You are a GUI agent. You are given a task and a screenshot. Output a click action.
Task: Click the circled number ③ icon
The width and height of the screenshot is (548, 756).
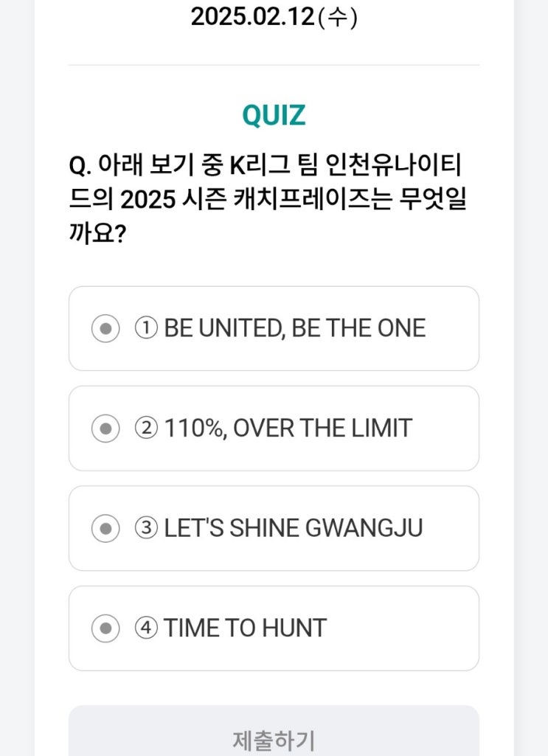coord(146,528)
